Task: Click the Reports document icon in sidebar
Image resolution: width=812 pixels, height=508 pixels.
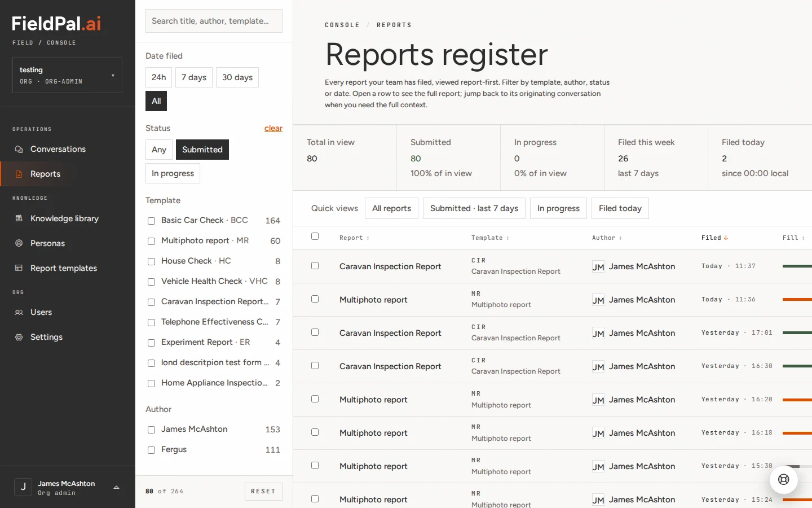Action: pyautogui.click(x=19, y=174)
